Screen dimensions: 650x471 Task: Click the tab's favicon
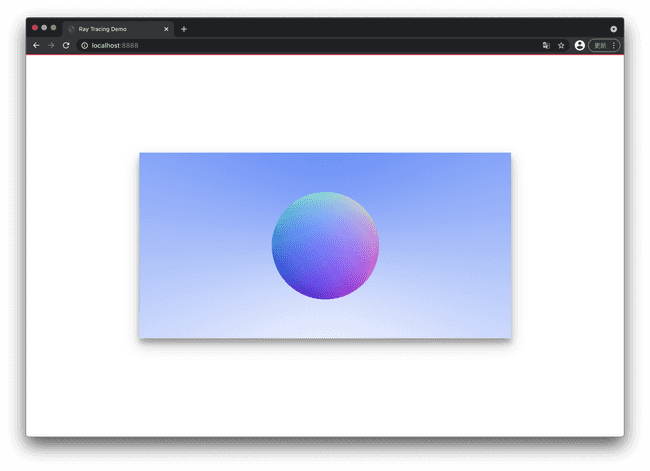click(72, 29)
